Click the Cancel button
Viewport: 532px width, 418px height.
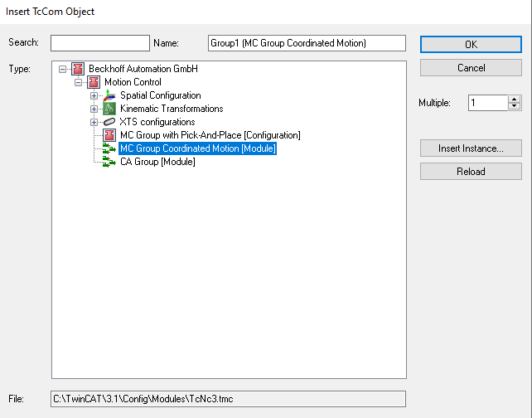point(471,67)
